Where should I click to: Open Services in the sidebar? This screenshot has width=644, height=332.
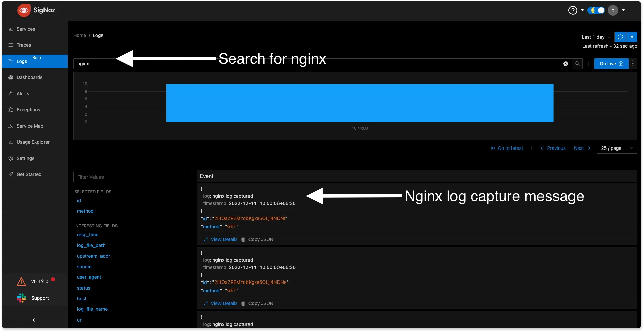tap(35, 29)
